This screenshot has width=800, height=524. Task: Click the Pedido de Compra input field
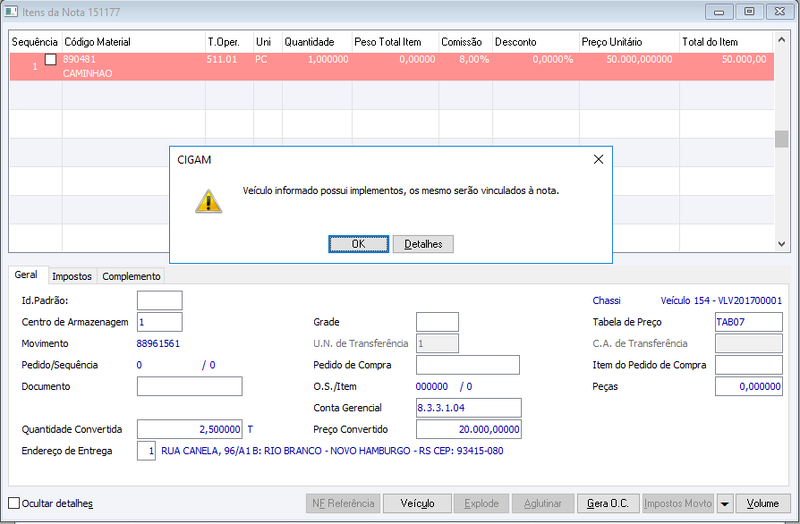[x=468, y=365]
